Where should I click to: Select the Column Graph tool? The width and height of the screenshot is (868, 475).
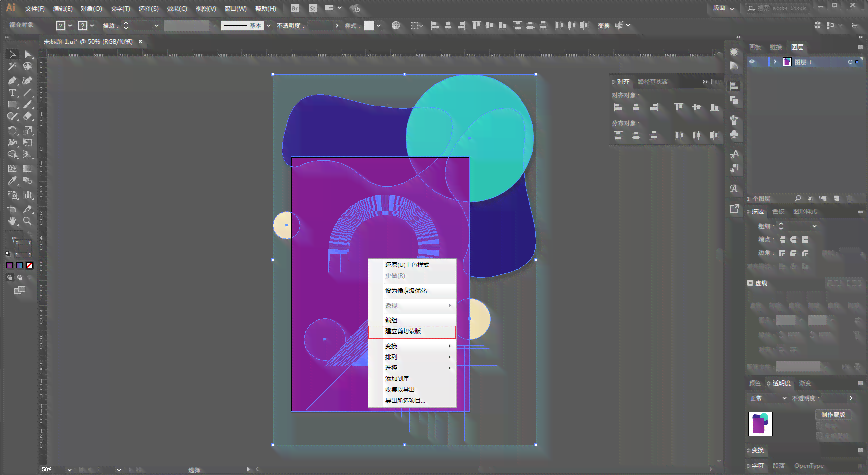coord(28,195)
